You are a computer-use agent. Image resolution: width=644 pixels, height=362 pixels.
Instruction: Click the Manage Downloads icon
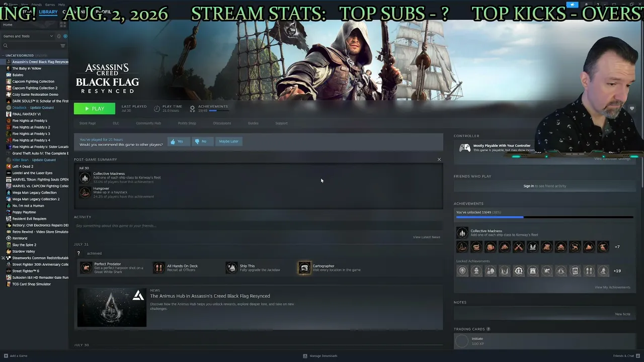pos(305,356)
